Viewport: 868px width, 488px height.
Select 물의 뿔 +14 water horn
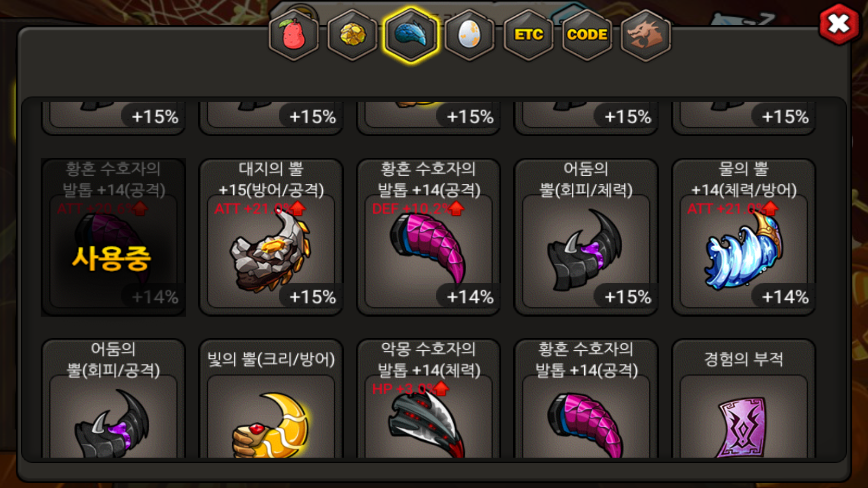point(744,237)
